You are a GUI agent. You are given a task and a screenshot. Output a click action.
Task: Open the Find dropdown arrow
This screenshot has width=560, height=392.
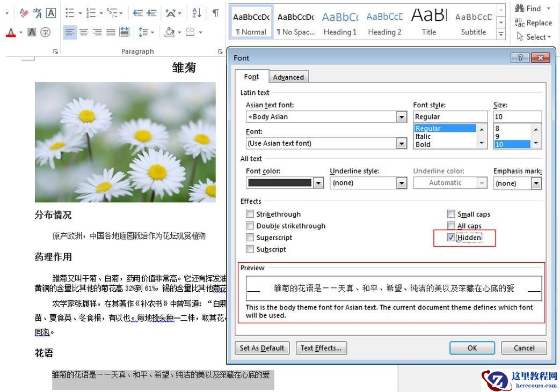click(549, 8)
